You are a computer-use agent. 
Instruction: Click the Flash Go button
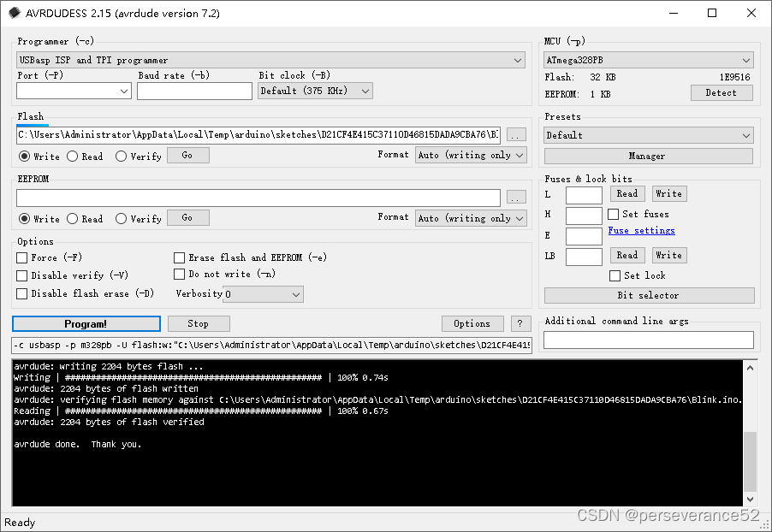[x=188, y=155]
